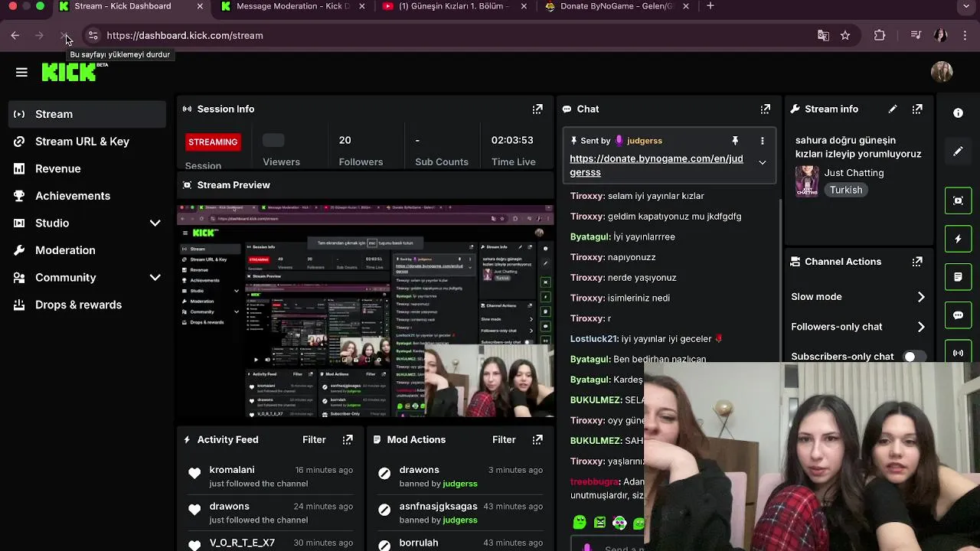Expand the pinned message chevron
The width and height of the screenshot is (980, 551).
pos(762,162)
